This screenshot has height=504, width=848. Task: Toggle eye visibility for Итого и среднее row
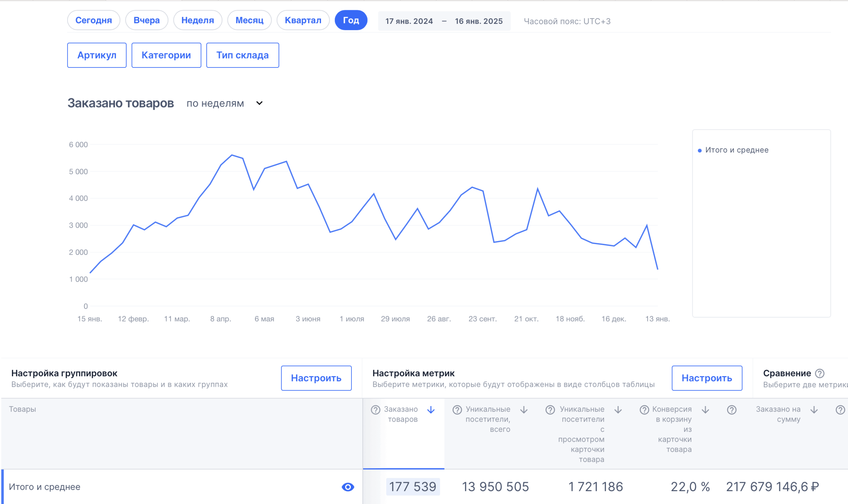click(348, 487)
